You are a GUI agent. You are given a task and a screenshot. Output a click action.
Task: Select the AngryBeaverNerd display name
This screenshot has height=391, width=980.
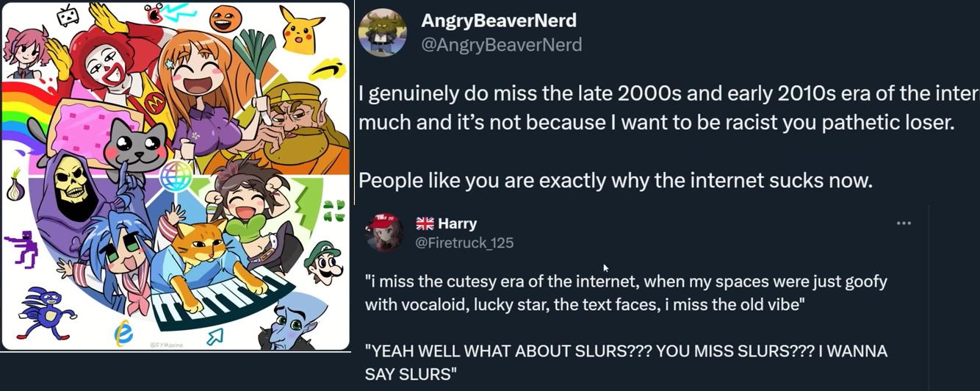click(x=498, y=21)
